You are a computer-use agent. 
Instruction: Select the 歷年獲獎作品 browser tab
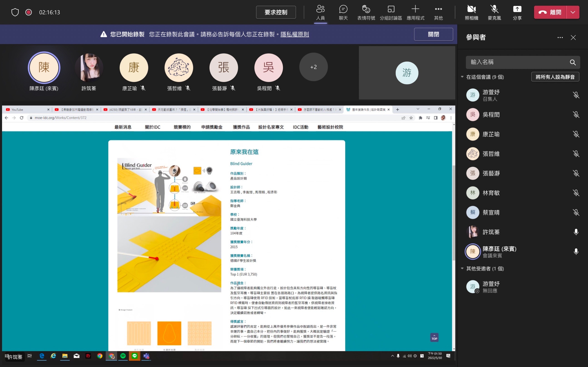(368, 110)
